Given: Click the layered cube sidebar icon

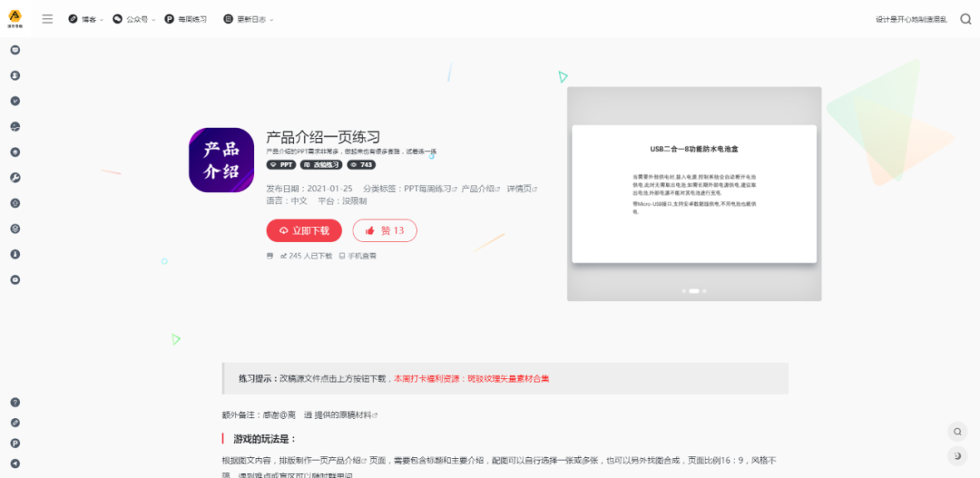Looking at the screenshot, I should (15, 229).
